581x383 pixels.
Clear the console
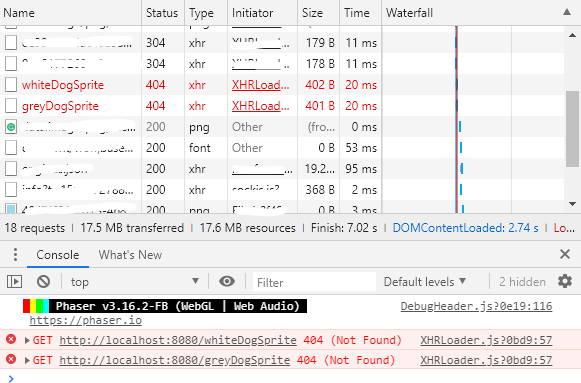43,282
